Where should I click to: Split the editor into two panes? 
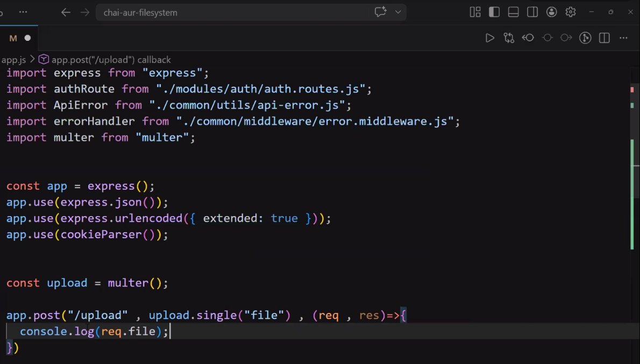point(603,38)
